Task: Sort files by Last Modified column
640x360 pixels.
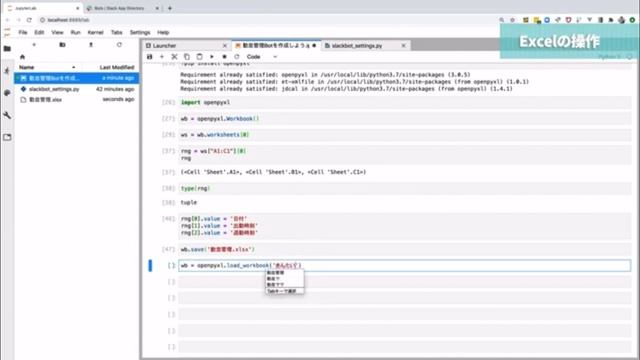Action: pyautogui.click(x=117, y=67)
